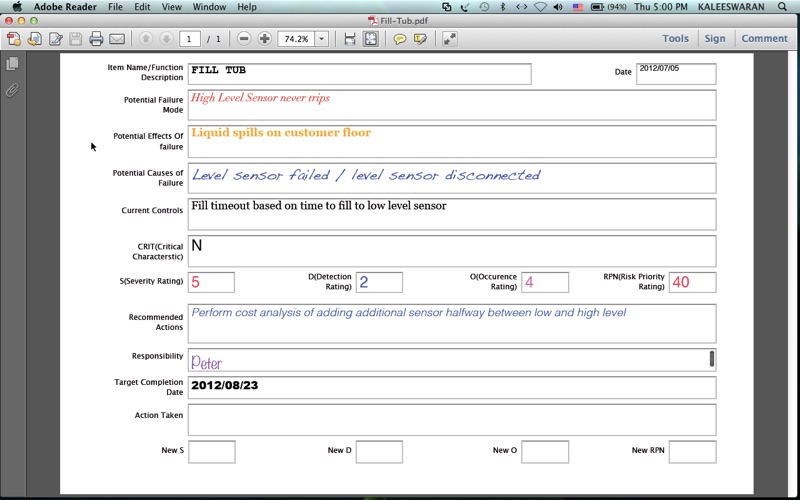This screenshot has height=500, width=800.
Task: Open the View menu
Action: click(171, 7)
